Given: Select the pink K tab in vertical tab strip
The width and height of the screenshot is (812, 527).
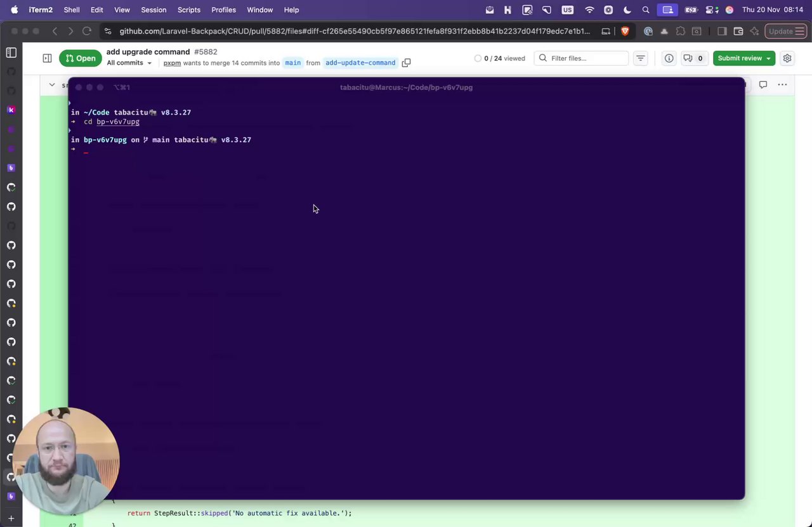Looking at the screenshot, I should [11, 110].
